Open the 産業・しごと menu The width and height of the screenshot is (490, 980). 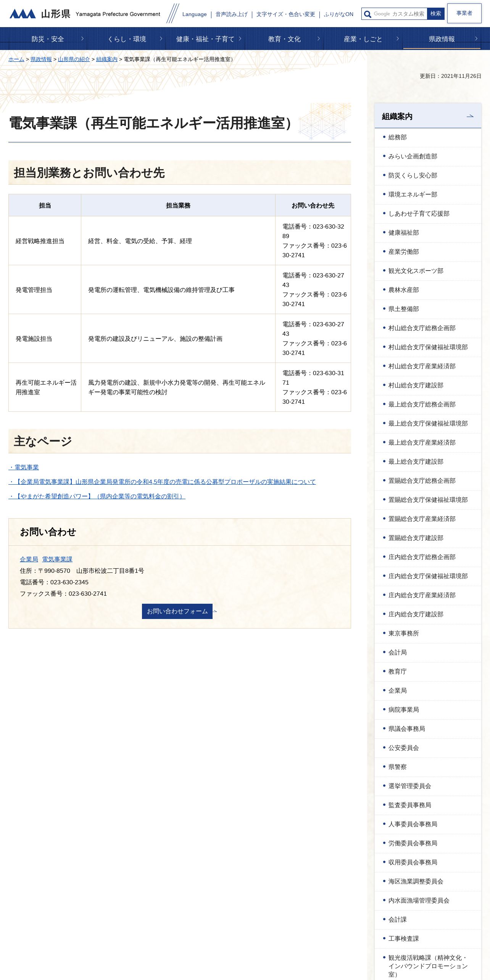[x=363, y=39]
